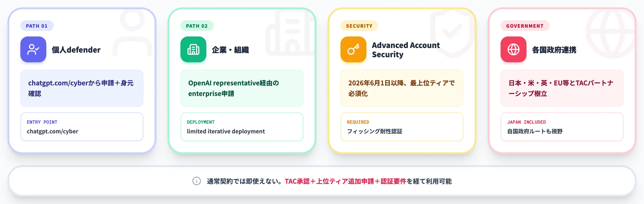Open the chatgpt.com/cyber entry point text
Screen dimensions: 644x204
tap(53, 132)
